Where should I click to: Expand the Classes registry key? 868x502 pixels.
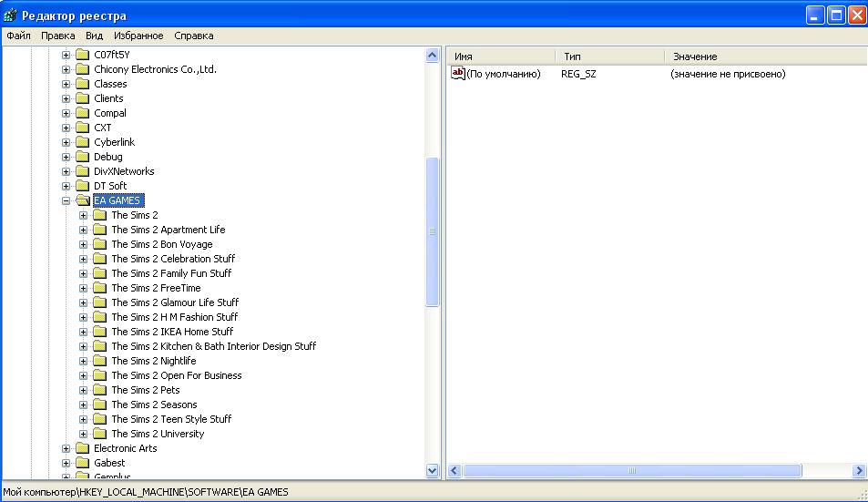[x=66, y=84]
